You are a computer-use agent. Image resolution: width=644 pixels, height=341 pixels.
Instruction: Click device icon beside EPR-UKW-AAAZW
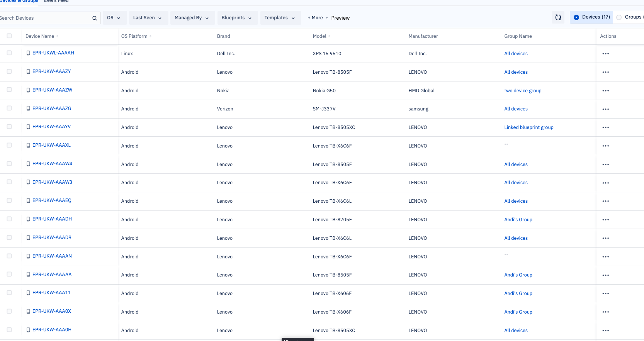click(28, 90)
